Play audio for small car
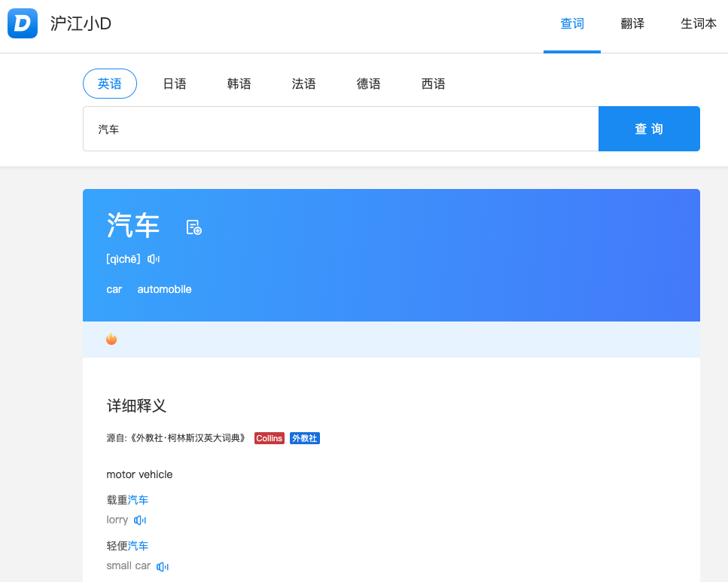The height and width of the screenshot is (582, 728). click(163, 566)
